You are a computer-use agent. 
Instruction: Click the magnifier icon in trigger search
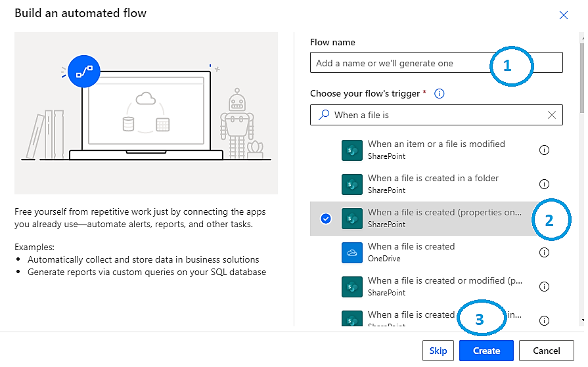point(324,115)
